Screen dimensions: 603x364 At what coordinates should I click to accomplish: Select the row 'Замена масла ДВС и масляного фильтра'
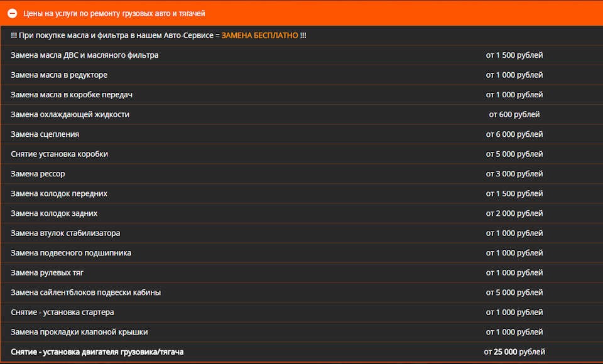click(x=301, y=55)
